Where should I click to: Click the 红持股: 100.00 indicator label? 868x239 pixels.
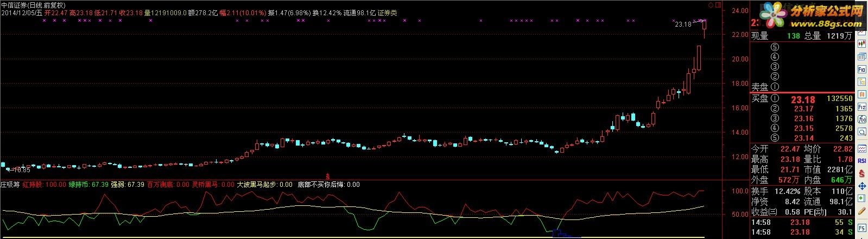point(44,185)
